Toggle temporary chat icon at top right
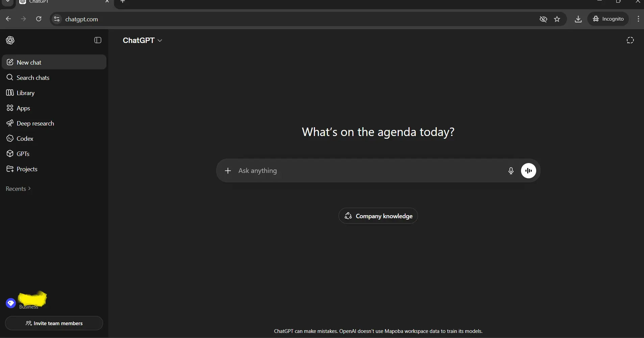This screenshot has width=644, height=338. (630, 40)
